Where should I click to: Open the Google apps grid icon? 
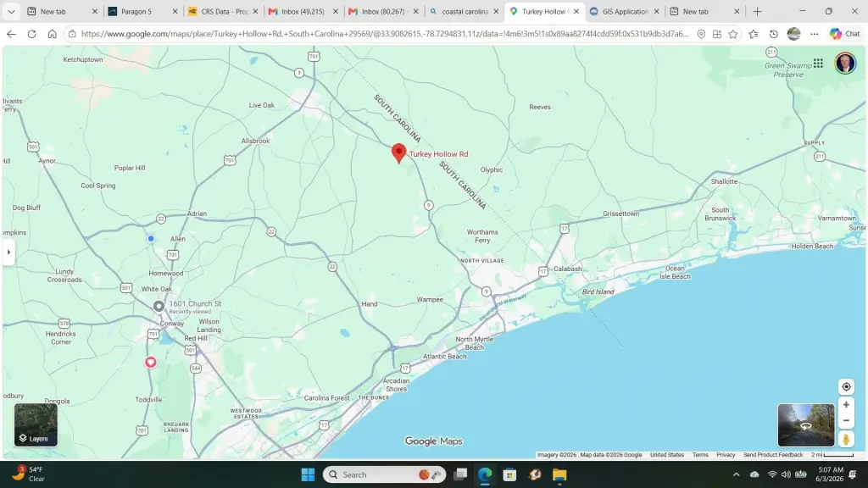[x=818, y=63]
